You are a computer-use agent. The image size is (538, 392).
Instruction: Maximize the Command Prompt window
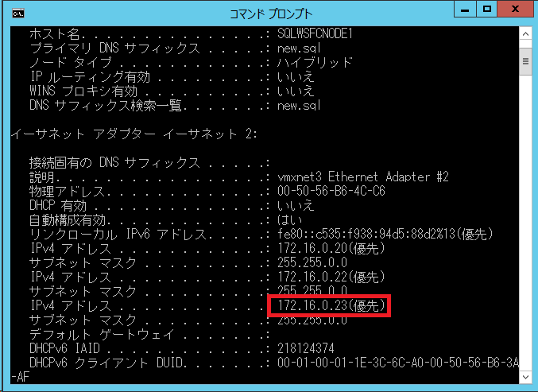[x=487, y=10]
